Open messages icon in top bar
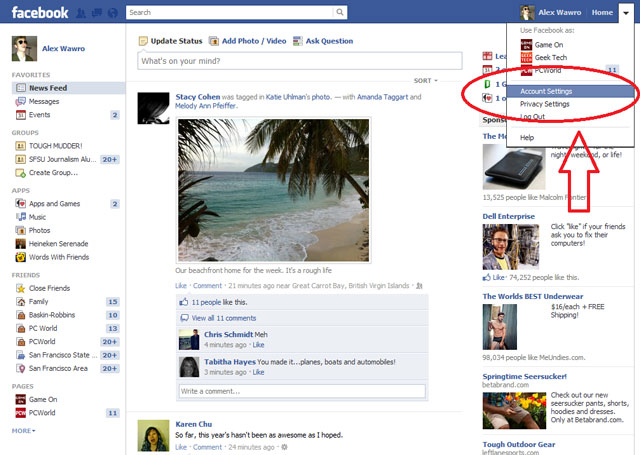 [x=97, y=13]
